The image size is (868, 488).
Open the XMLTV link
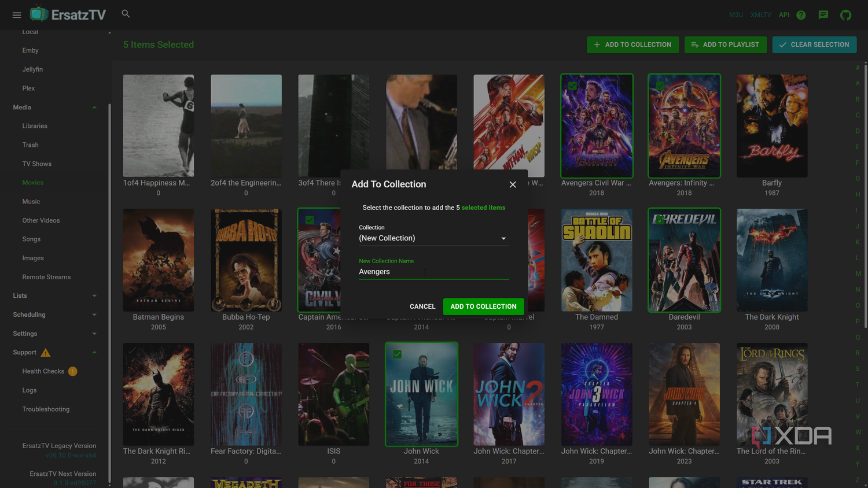coord(761,15)
